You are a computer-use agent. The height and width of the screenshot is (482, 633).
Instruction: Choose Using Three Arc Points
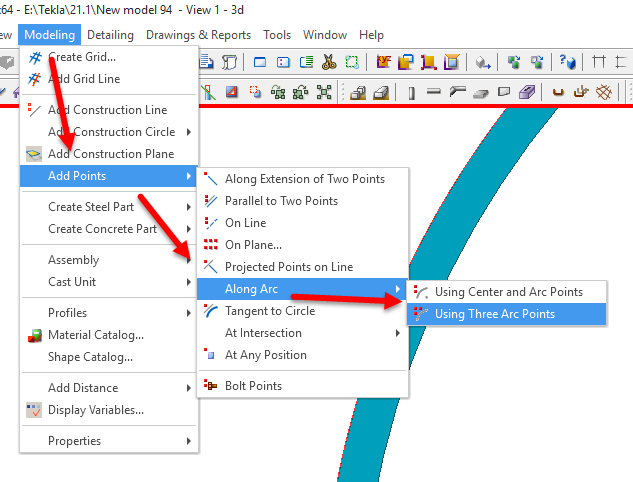tap(507, 314)
